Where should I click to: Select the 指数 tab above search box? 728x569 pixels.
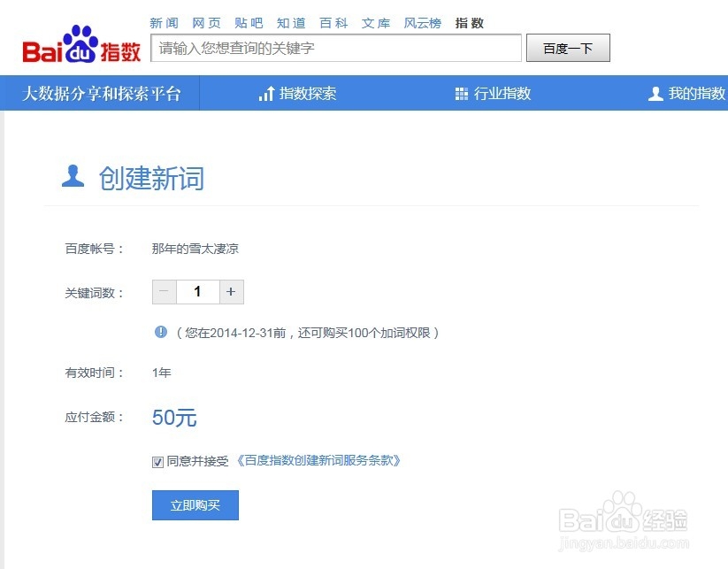470,23
